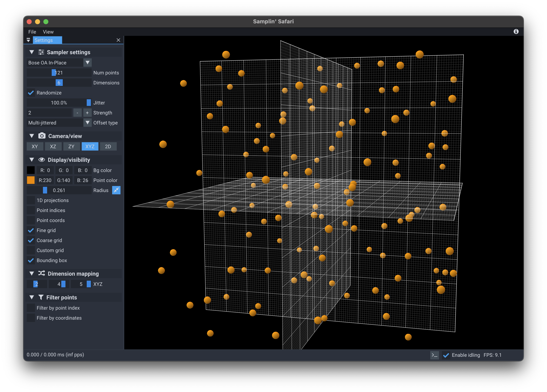Click the Settings panel dropdown menu icon
Image resolution: width=547 pixels, height=392 pixels.
point(28,40)
